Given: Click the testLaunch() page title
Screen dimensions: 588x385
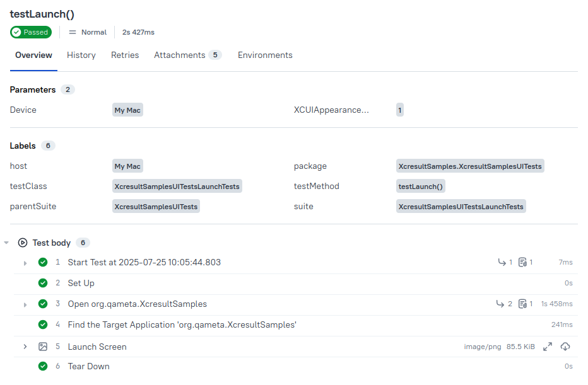Looking at the screenshot, I should click(42, 14).
